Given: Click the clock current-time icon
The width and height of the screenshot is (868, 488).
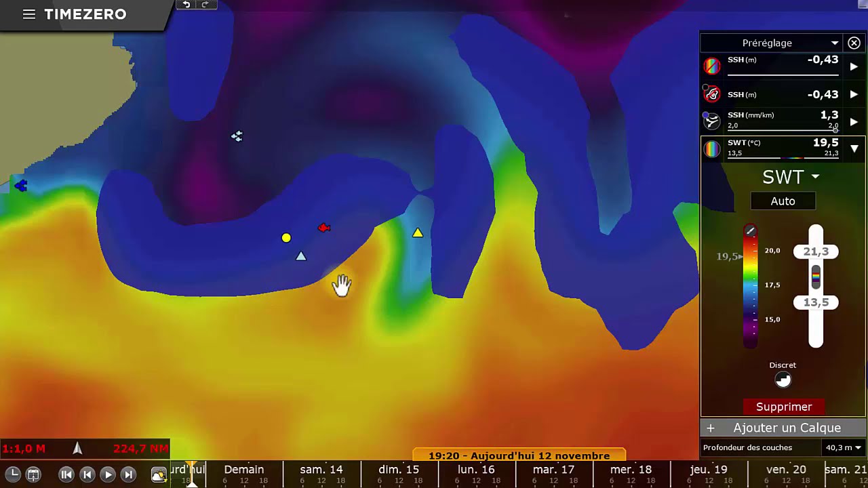Looking at the screenshot, I should 14,474.
